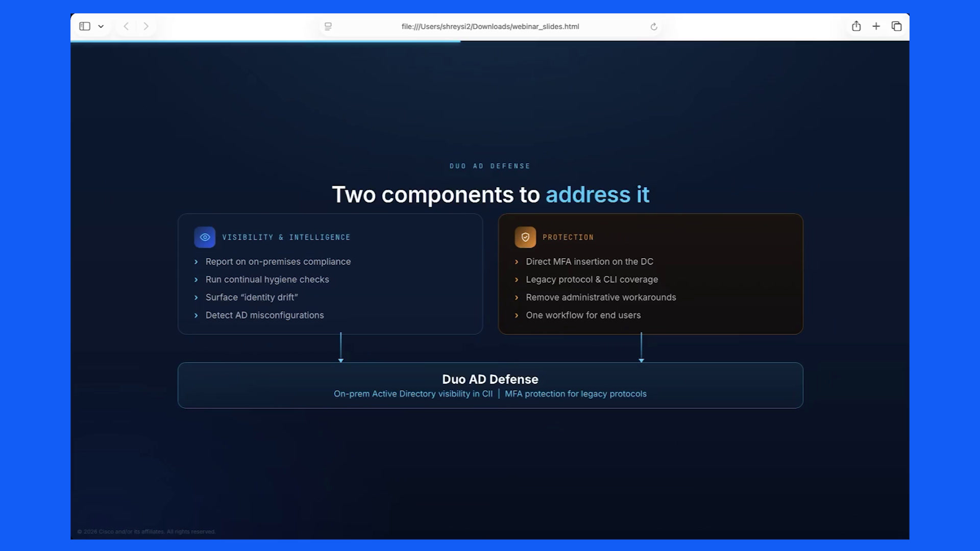This screenshot has height=551, width=980.
Task: Add a new tab with plus icon
Action: pos(876,26)
